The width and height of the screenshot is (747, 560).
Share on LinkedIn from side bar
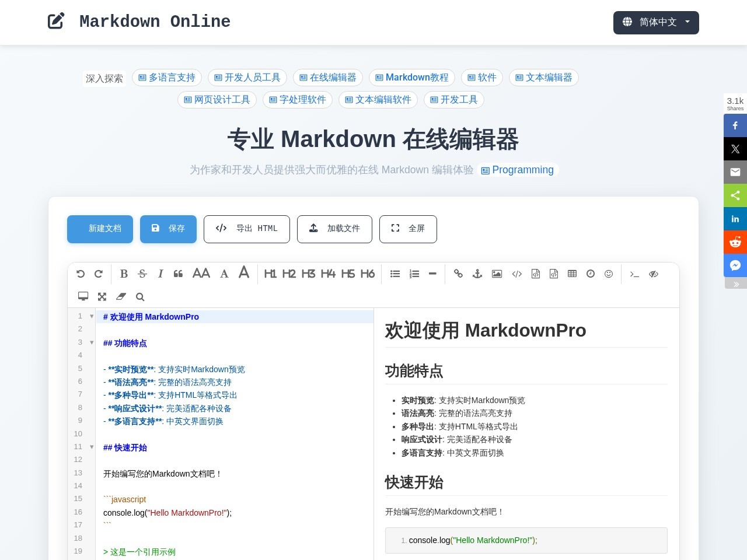pyautogui.click(x=735, y=219)
